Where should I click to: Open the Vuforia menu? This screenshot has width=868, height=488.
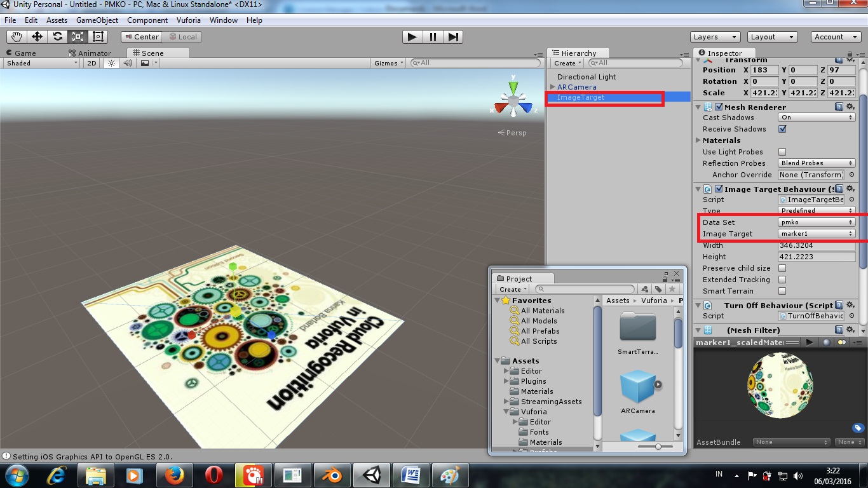(189, 20)
